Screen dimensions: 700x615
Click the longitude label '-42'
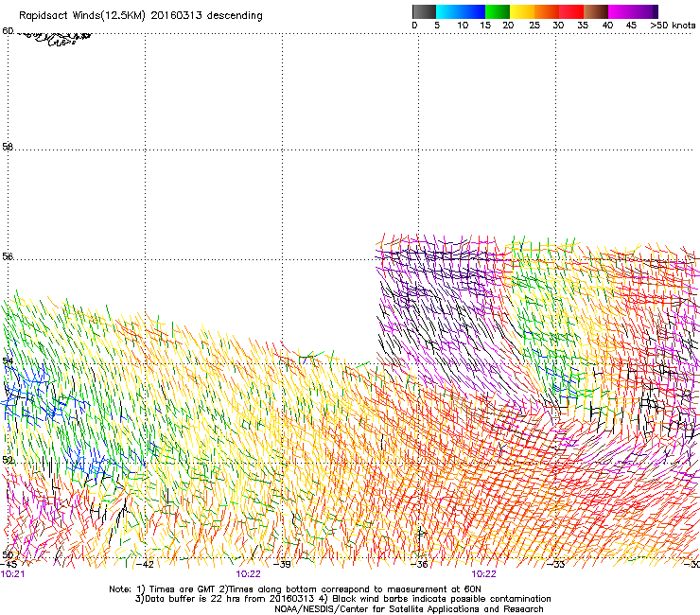pyautogui.click(x=145, y=564)
